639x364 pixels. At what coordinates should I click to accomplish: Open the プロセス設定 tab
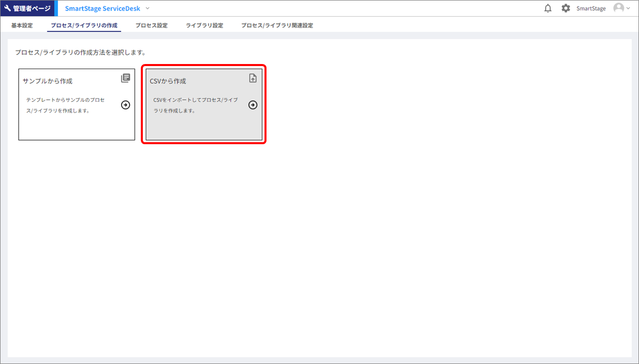click(151, 25)
